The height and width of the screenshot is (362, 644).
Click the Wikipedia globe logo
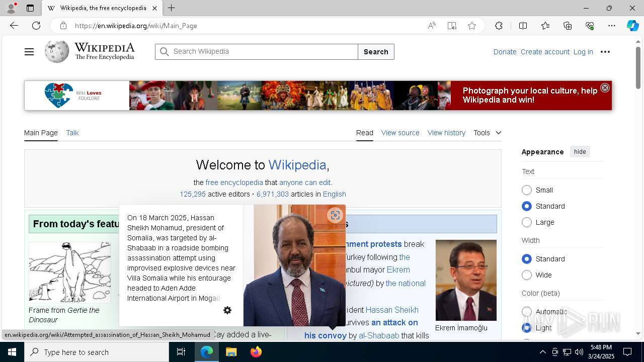pyautogui.click(x=56, y=51)
